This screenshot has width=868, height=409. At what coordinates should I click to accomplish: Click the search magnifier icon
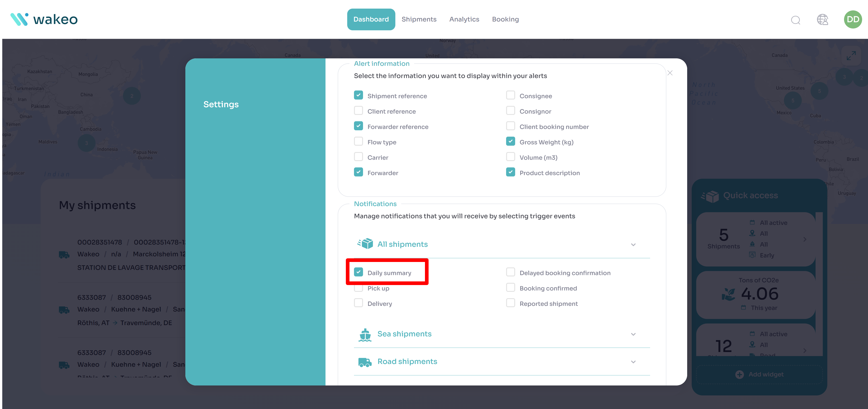click(x=795, y=20)
